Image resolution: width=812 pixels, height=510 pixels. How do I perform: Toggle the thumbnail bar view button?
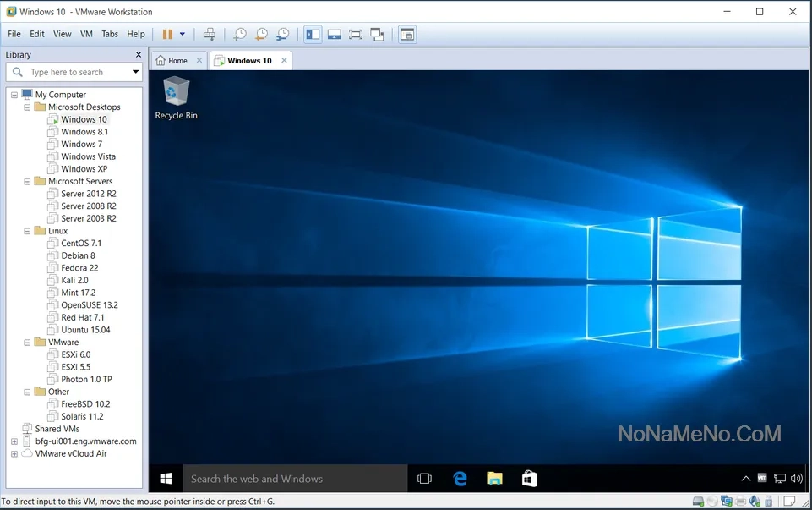pos(334,34)
